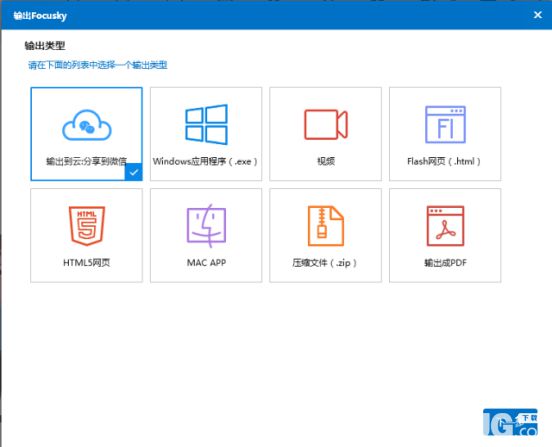
Task: Select the red PDF Acrobat icon
Action: pos(445,226)
